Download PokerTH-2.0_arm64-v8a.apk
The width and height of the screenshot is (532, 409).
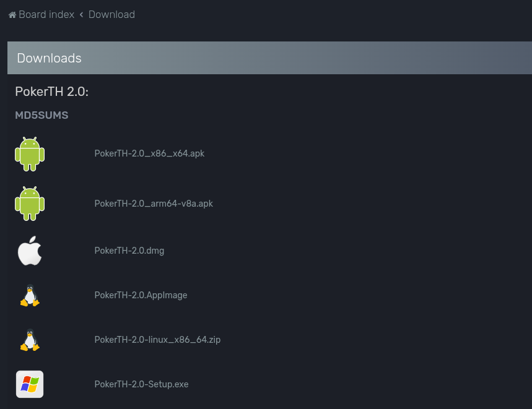[154, 204]
